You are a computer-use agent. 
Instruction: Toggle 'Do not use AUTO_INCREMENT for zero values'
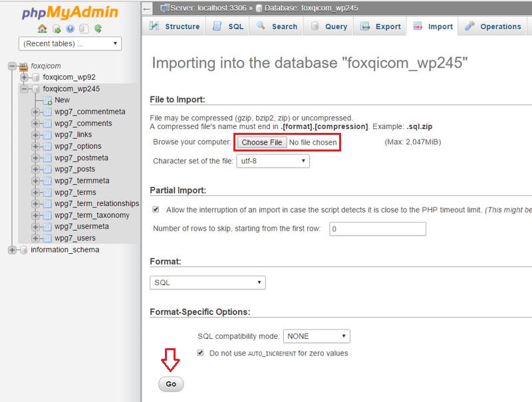[x=201, y=353]
